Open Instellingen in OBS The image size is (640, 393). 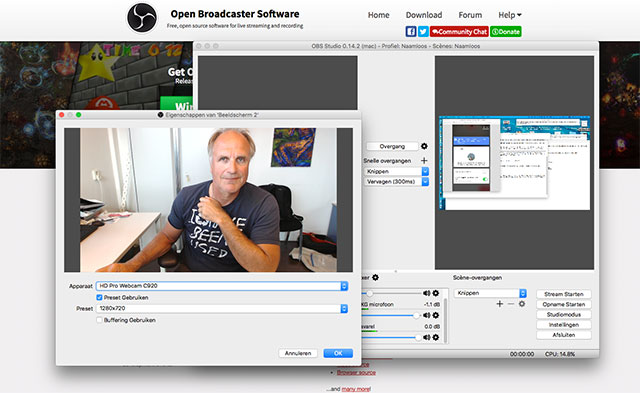point(564,325)
